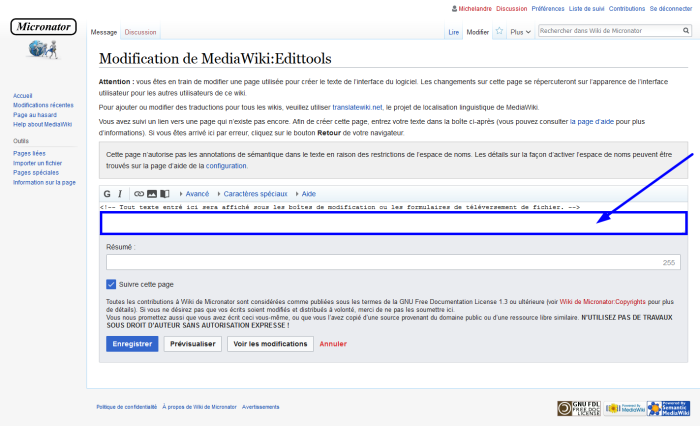700x426 pixels.
Task: Apply italic with the I toolbar icon
Action: (x=120, y=194)
